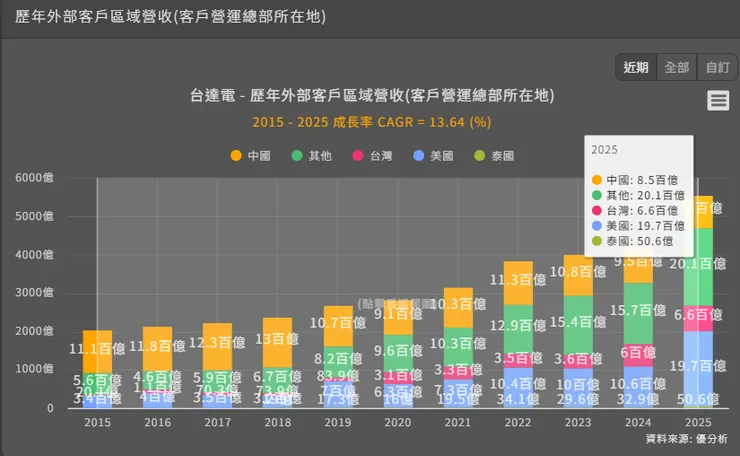Viewport: 740px width, 456px height.
Task: Click the 2022 green 12.9百億 bar segment
Action: [518, 329]
